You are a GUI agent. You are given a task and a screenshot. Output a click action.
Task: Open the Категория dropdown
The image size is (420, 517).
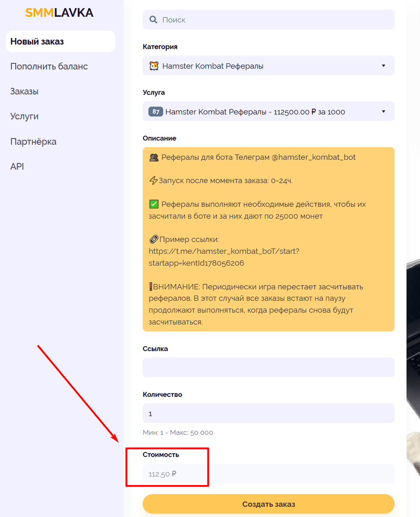[x=268, y=66]
